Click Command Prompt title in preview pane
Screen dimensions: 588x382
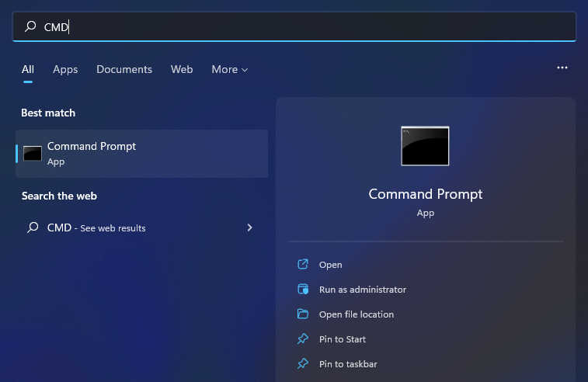[425, 194]
